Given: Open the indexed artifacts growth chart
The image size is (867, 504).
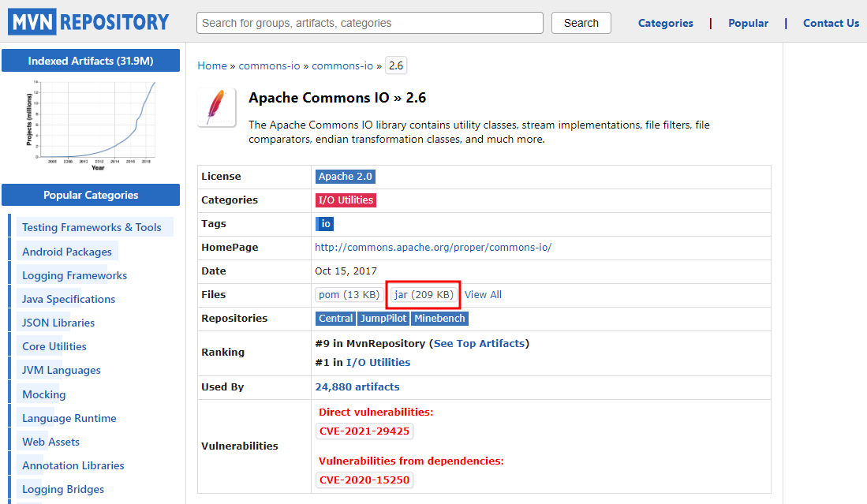Looking at the screenshot, I should [x=92, y=125].
